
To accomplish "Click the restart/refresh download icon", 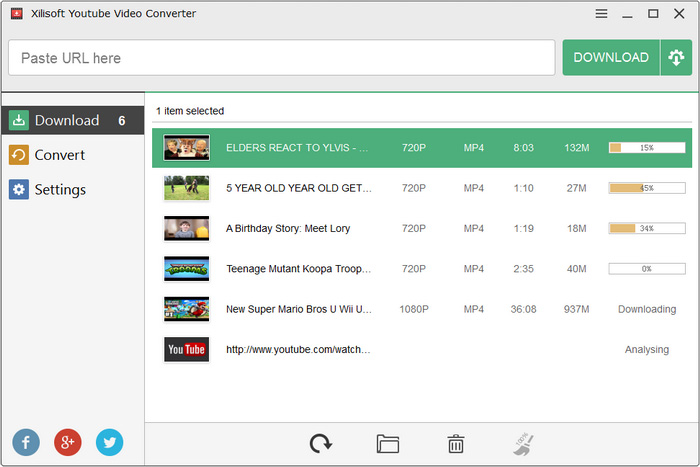I will [x=321, y=444].
